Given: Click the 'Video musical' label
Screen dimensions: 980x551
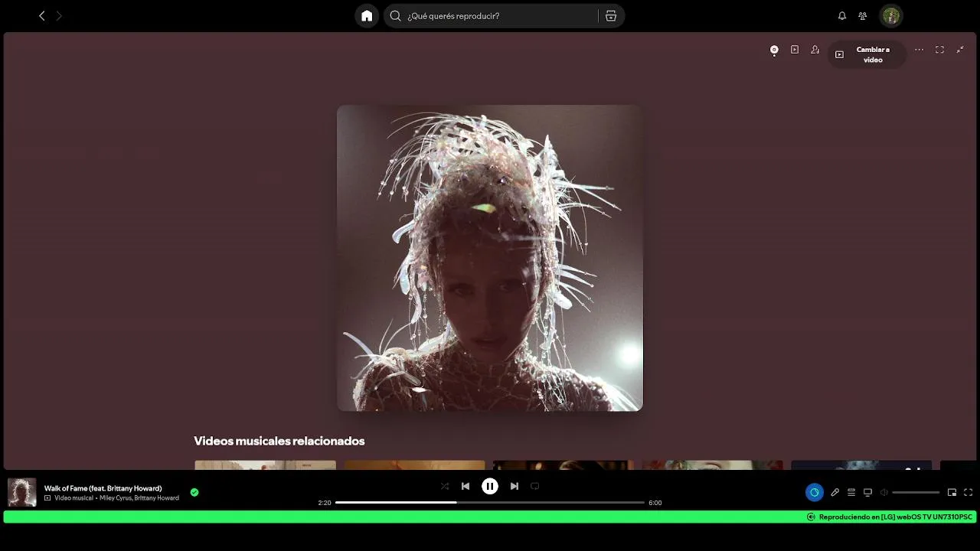Looking at the screenshot, I should 73,498.
